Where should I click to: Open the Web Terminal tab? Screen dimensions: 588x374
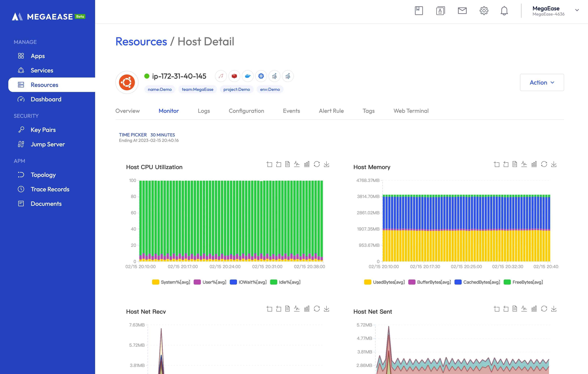[411, 111]
